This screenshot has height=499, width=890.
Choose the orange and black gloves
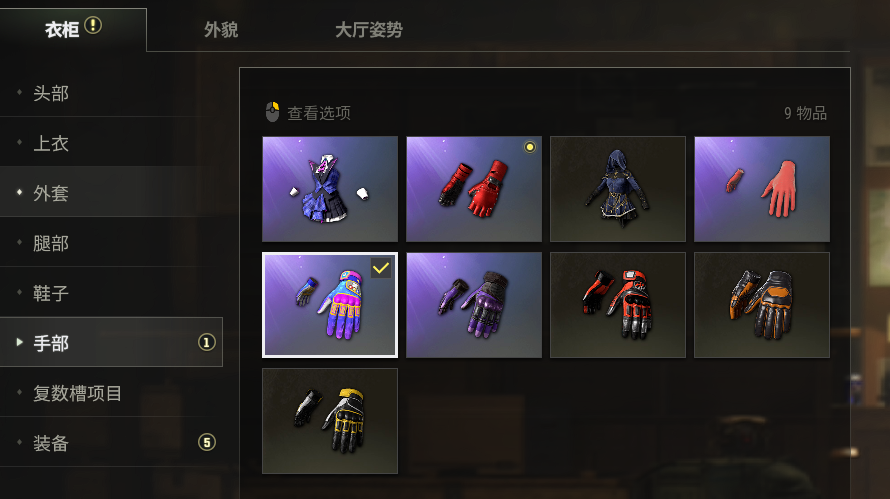pos(762,305)
